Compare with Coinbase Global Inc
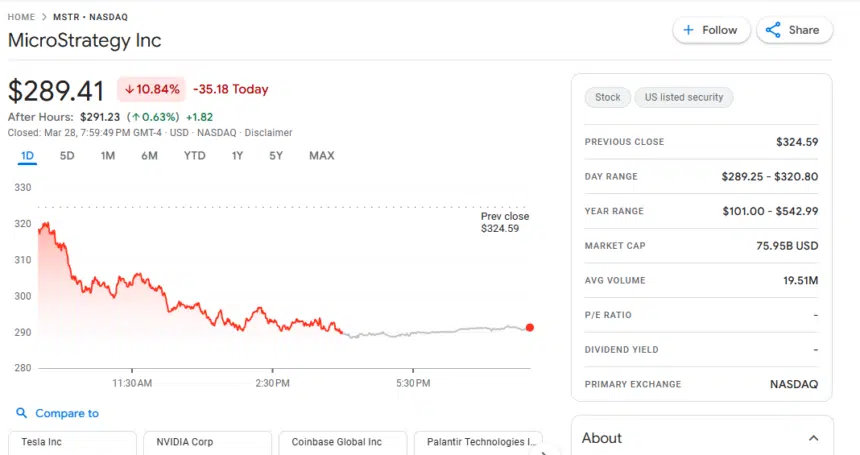 [x=343, y=442]
